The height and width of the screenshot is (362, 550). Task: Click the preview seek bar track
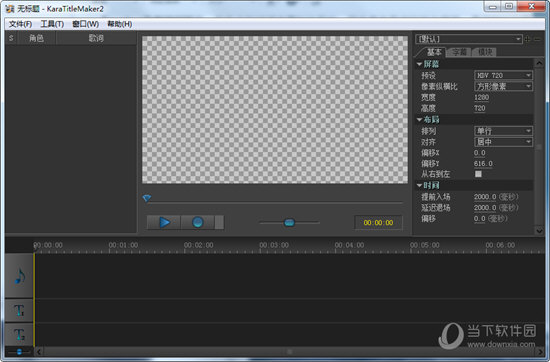pos(276,203)
